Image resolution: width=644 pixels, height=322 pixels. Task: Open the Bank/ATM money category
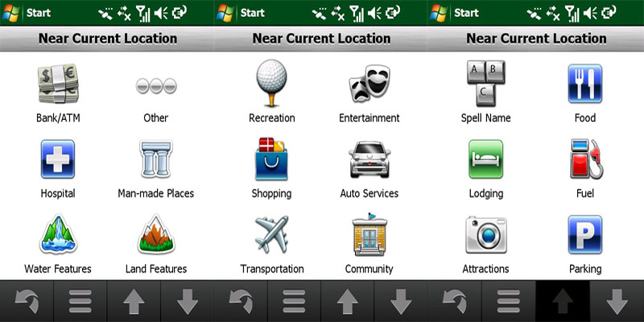58,84
